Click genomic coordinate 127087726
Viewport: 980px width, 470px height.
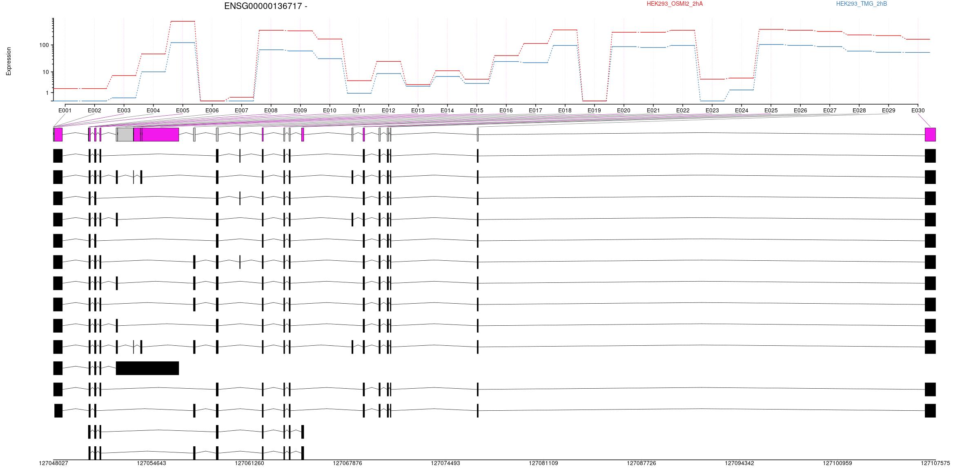(x=641, y=463)
